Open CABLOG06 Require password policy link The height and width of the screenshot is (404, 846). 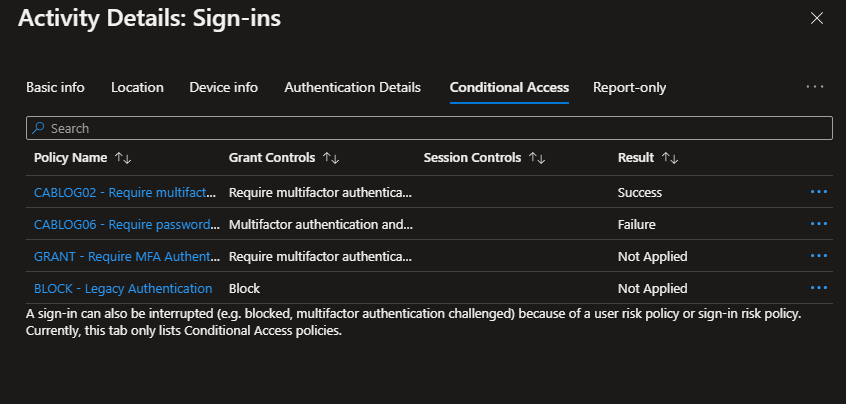pos(126,224)
